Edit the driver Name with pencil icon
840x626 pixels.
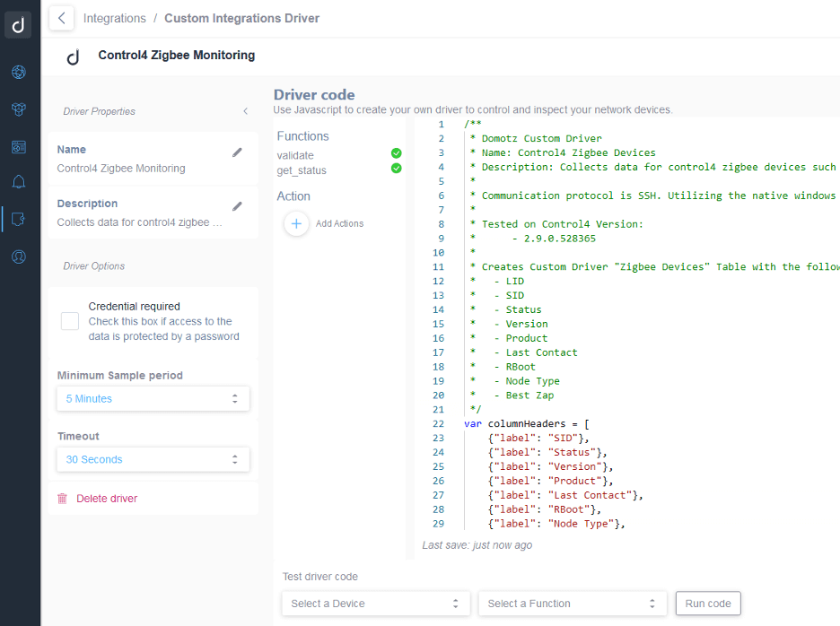tap(237, 152)
